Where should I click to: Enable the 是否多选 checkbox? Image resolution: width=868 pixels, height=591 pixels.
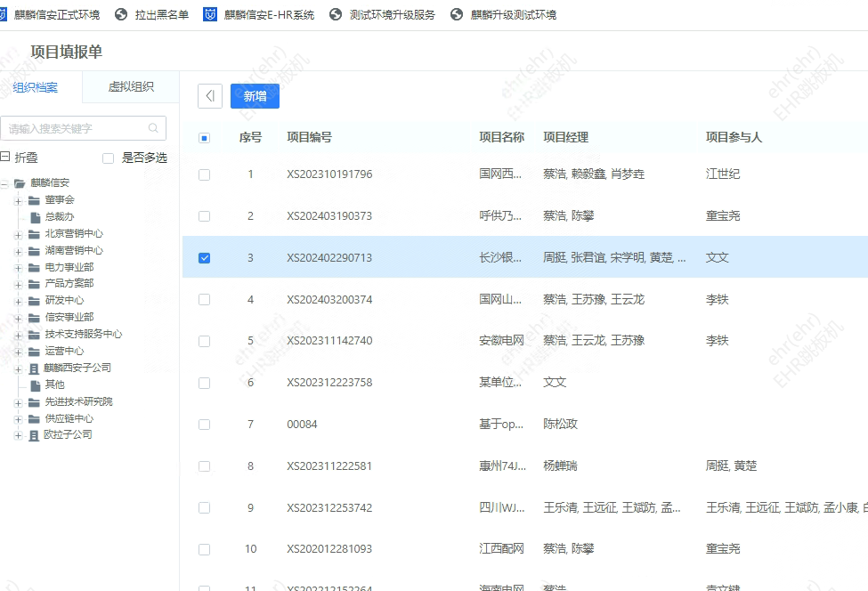click(108, 158)
